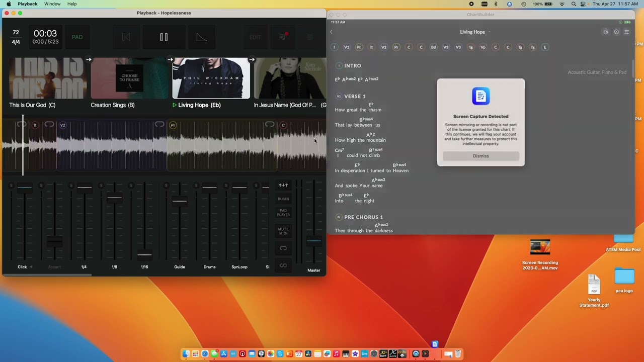Toggle the PAD button
The image size is (644, 362).
77,37
